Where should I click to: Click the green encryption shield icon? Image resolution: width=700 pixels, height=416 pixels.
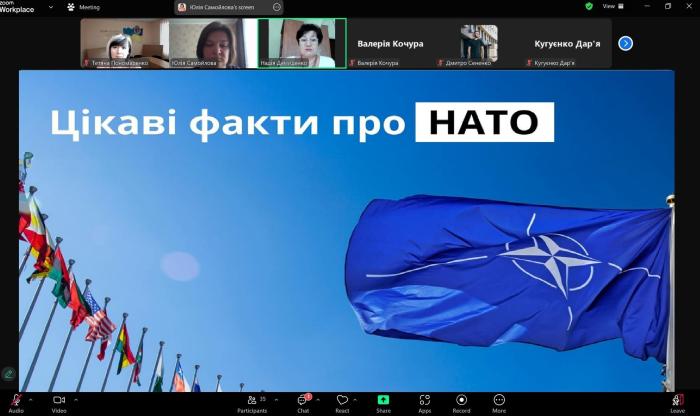pos(589,6)
